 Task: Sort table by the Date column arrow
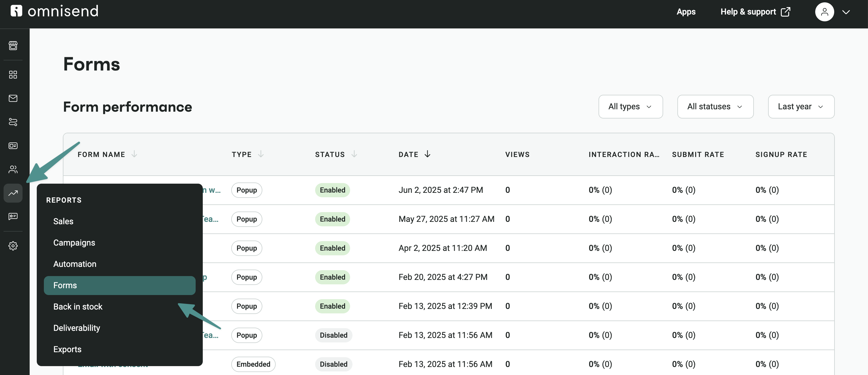427,154
